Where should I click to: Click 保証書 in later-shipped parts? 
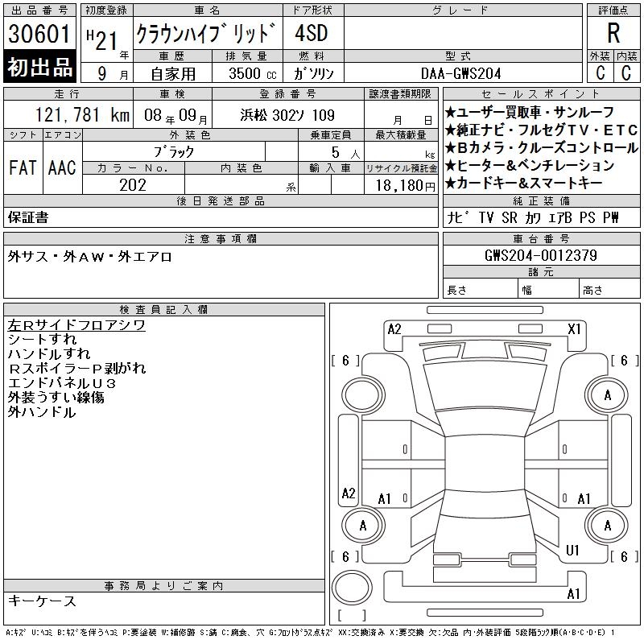pyautogui.click(x=28, y=217)
